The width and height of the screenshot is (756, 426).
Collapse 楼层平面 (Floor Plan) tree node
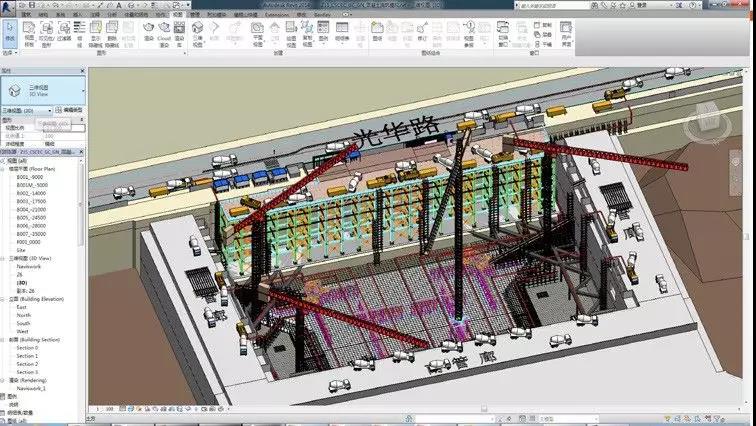point(4,169)
